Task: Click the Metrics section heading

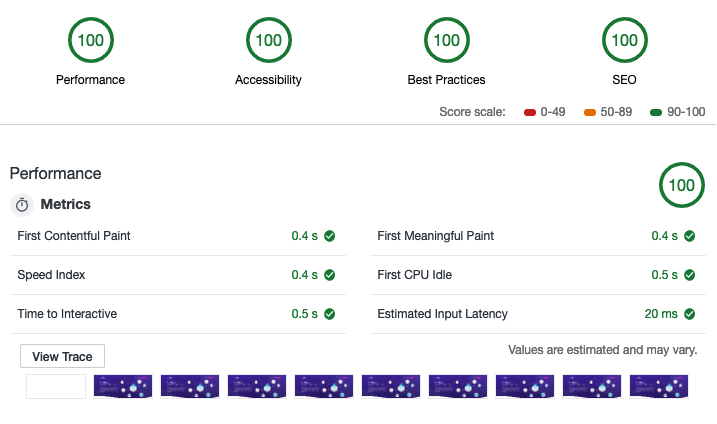Action: (65, 204)
